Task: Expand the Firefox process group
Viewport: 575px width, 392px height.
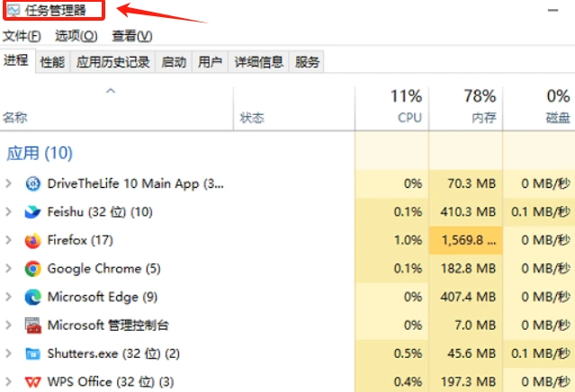Action: coord(9,240)
